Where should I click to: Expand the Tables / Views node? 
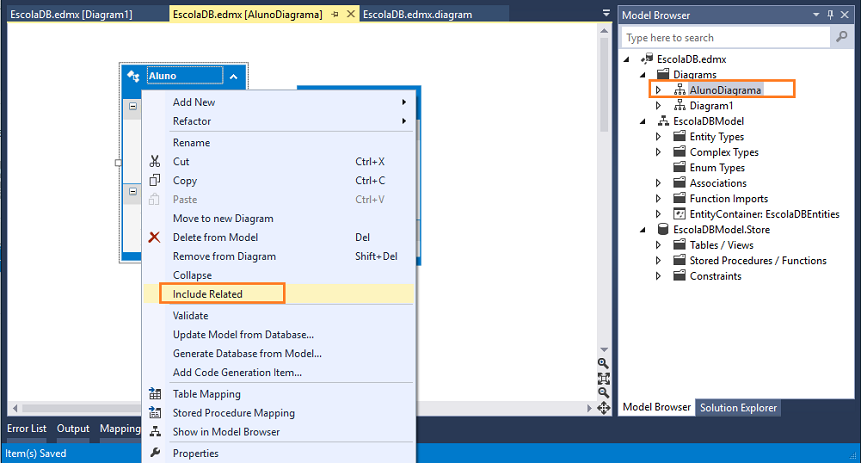pyautogui.click(x=658, y=245)
